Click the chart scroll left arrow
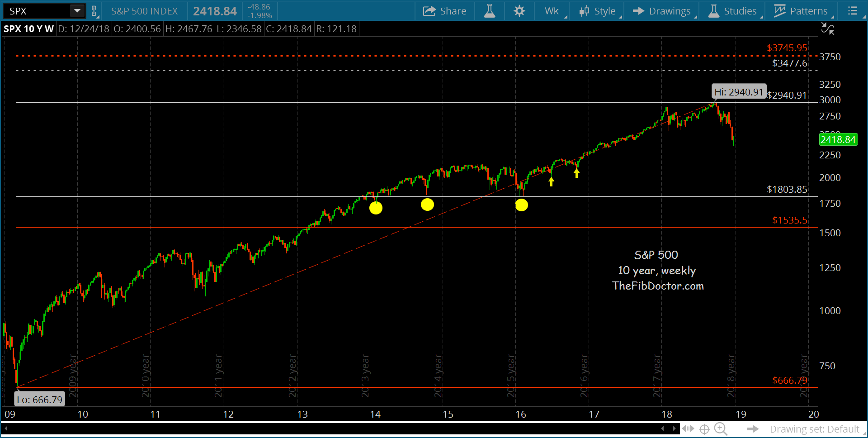 point(663,428)
